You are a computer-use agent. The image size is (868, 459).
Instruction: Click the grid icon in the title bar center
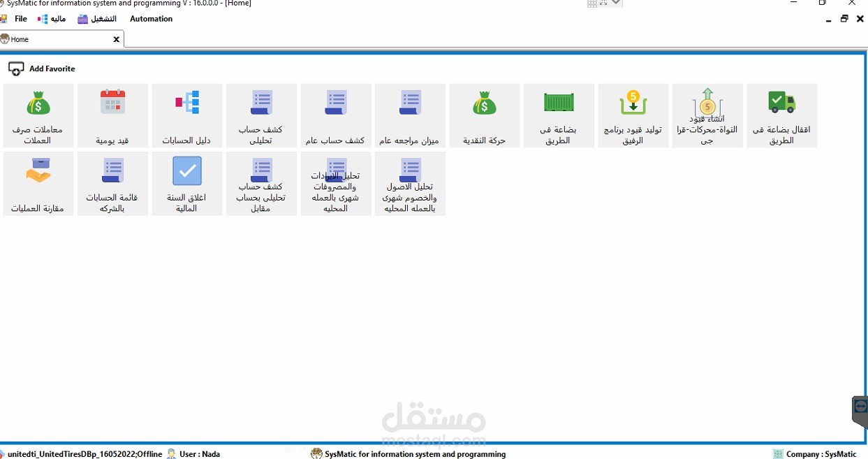pyautogui.click(x=592, y=3)
